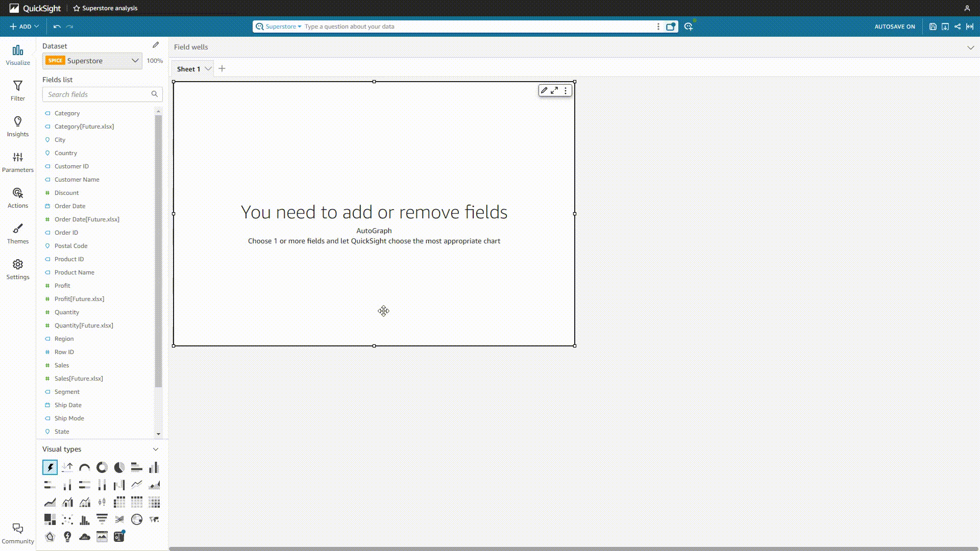The width and height of the screenshot is (980, 551).
Task: Toggle AUTOSAVE ON setting
Action: click(x=895, y=26)
